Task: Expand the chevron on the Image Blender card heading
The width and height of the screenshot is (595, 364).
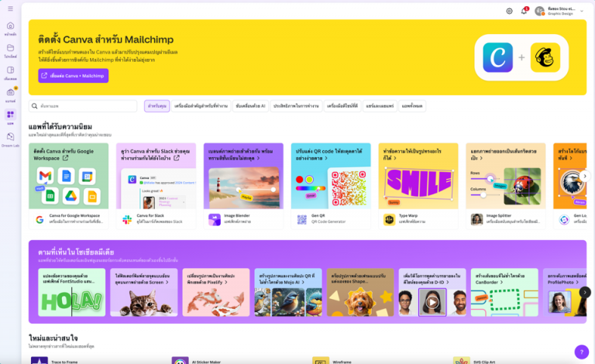Action: pos(259,158)
